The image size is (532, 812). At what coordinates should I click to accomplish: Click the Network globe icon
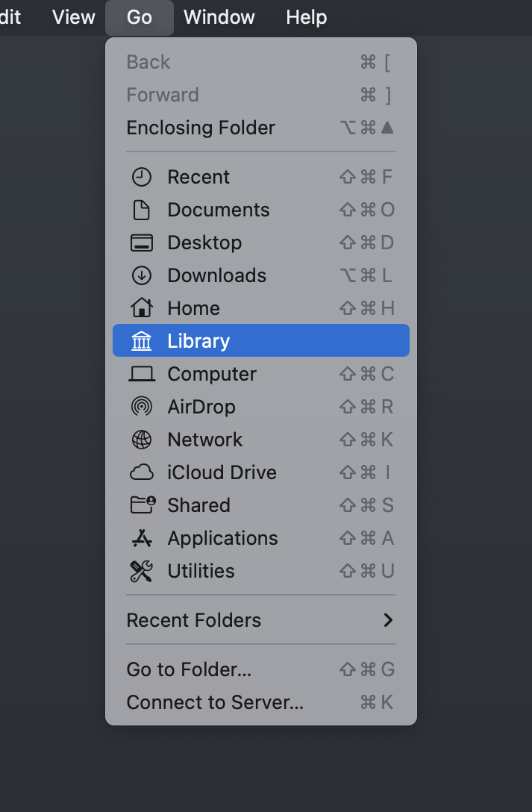point(141,440)
